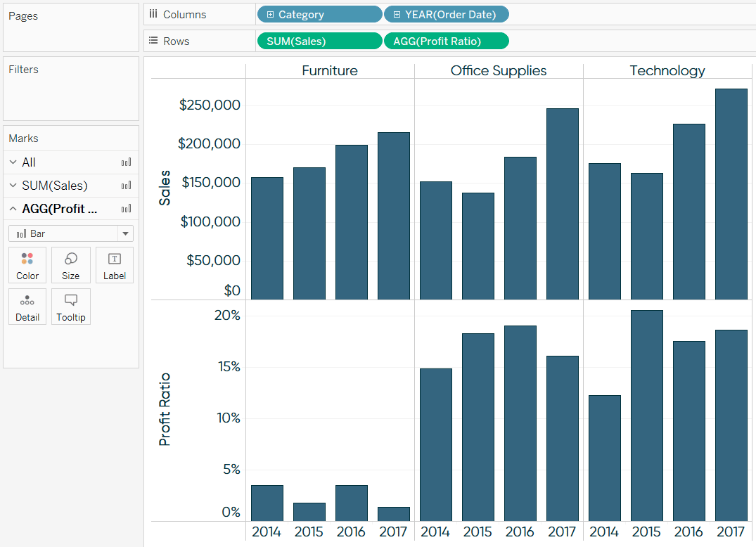756x547 pixels.
Task: Open the Tooltip mark property
Action: click(70, 307)
